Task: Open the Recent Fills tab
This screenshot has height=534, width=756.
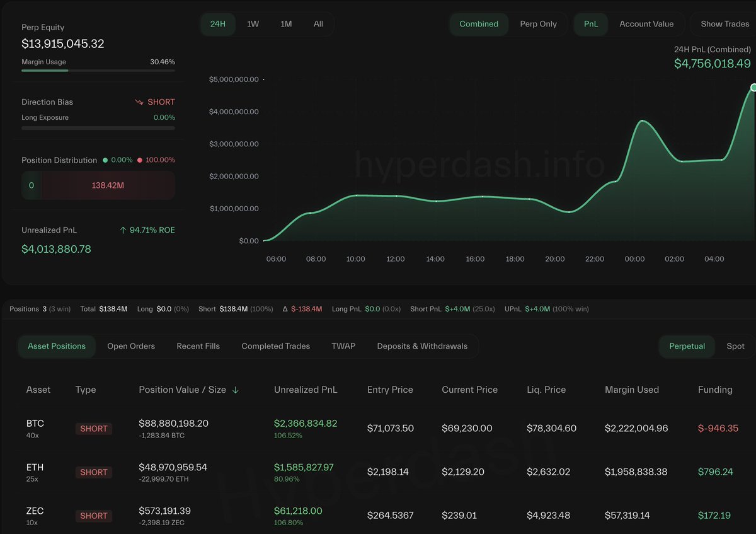Action: [198, 346]
